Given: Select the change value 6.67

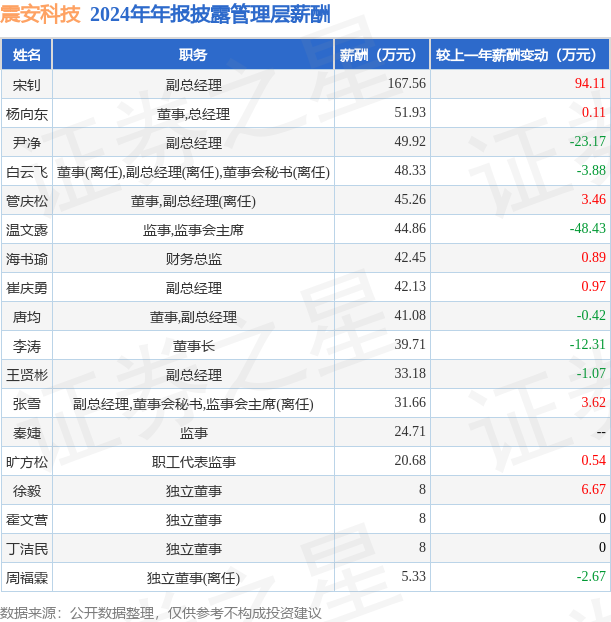Looking at the screenshot, I should pos(594,489).
